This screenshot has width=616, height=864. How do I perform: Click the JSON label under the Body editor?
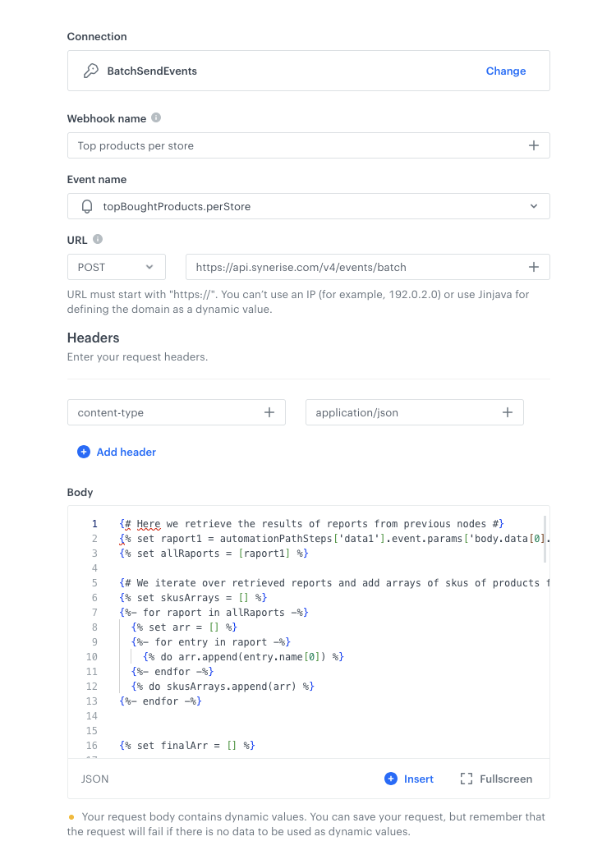[94, 779]
